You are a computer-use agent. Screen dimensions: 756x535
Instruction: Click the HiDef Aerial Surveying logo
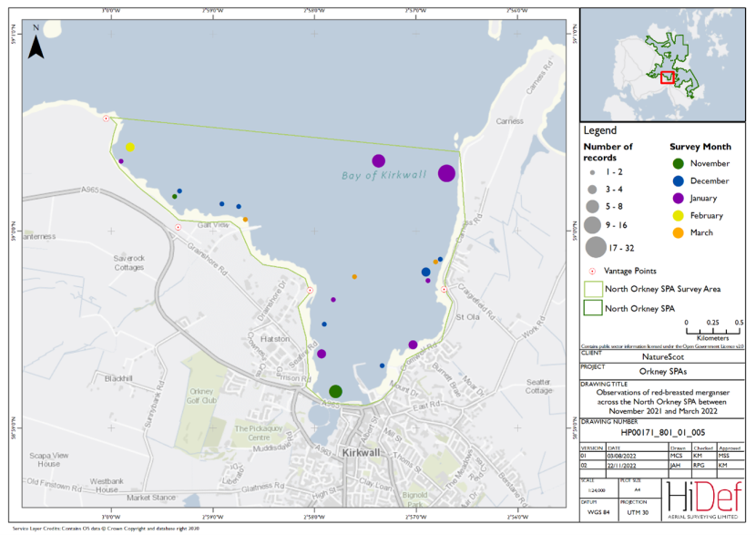tap(704, 499)
